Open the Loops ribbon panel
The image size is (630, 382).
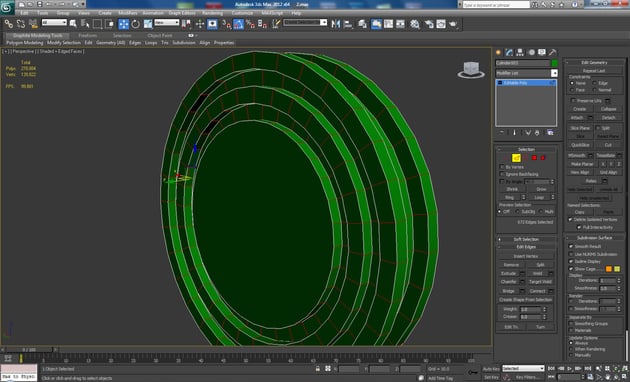click(x=151, y=43)
